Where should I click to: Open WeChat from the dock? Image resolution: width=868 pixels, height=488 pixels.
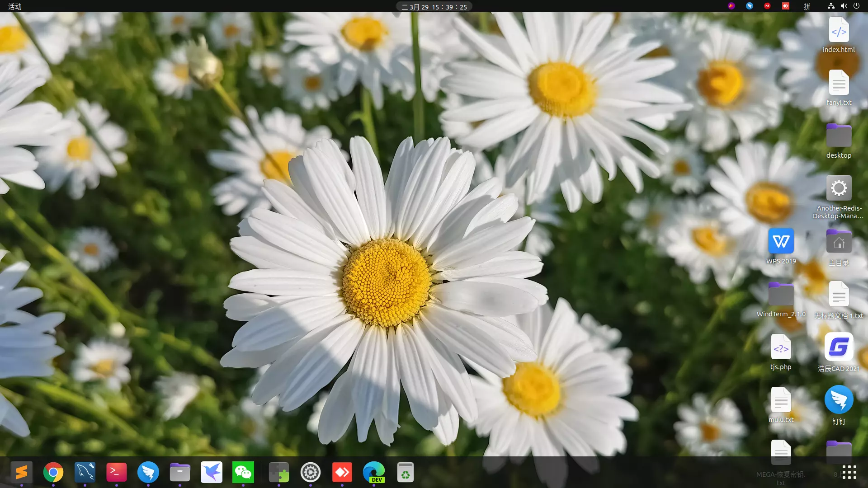click(x=243, y=473)
